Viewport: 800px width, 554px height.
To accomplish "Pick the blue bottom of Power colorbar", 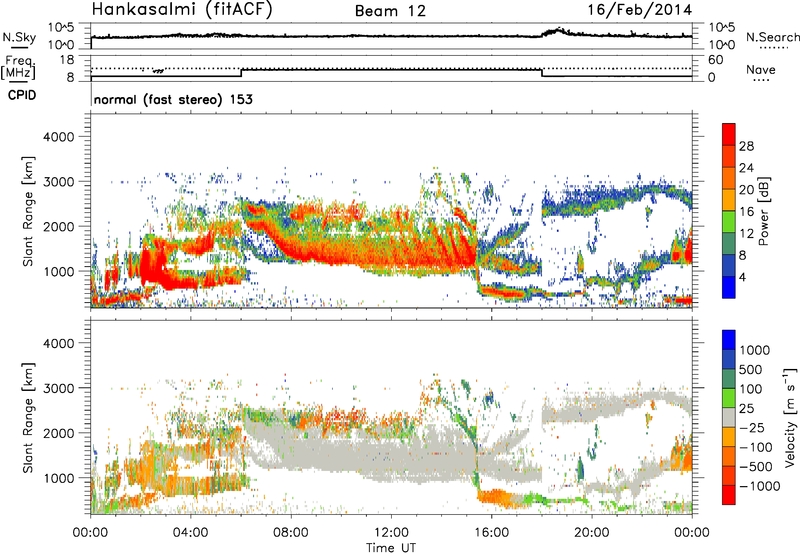I will [x=729, y=288].
